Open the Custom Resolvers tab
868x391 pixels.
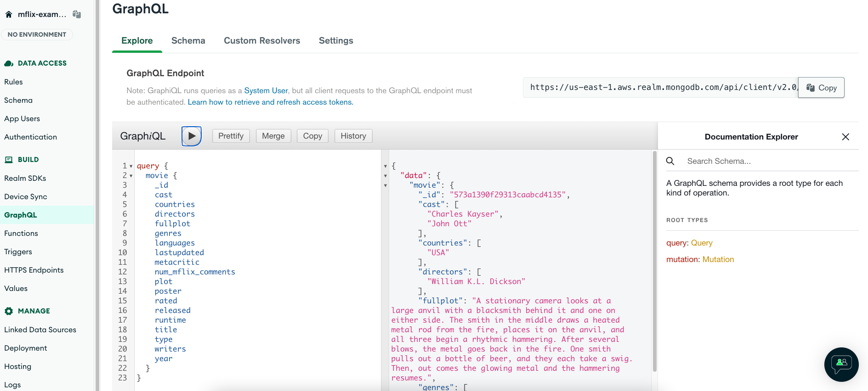262,40
